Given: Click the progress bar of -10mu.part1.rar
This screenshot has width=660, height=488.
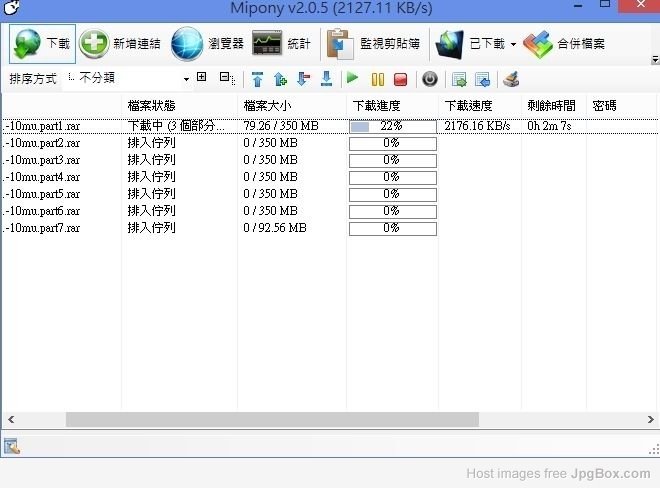Looking at the screenshot, I should (392, 127).
